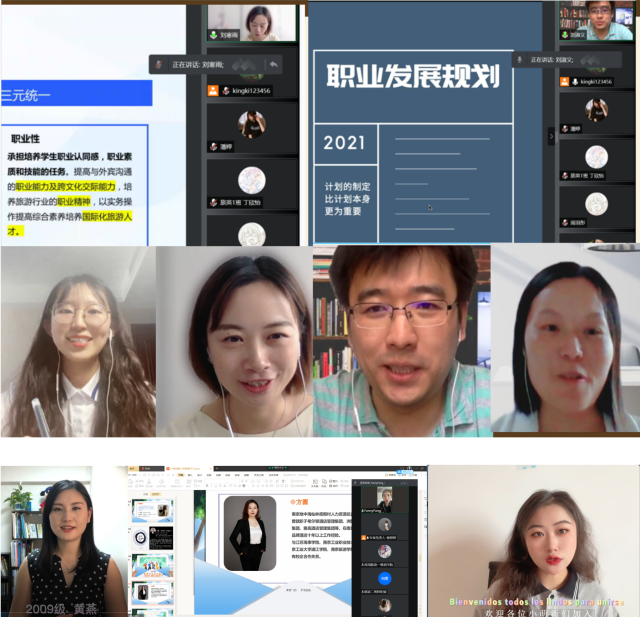Toggle microphone in the 正在讲话 bar near 三元统一 slide
Image resolution: width=640 pixels, height=617 pixels.
point(158,64)
